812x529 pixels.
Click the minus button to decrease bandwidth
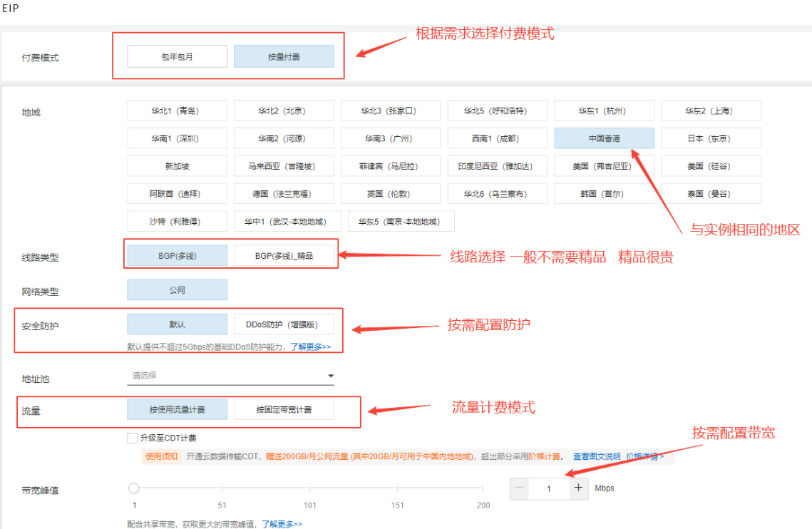[519, 488]
